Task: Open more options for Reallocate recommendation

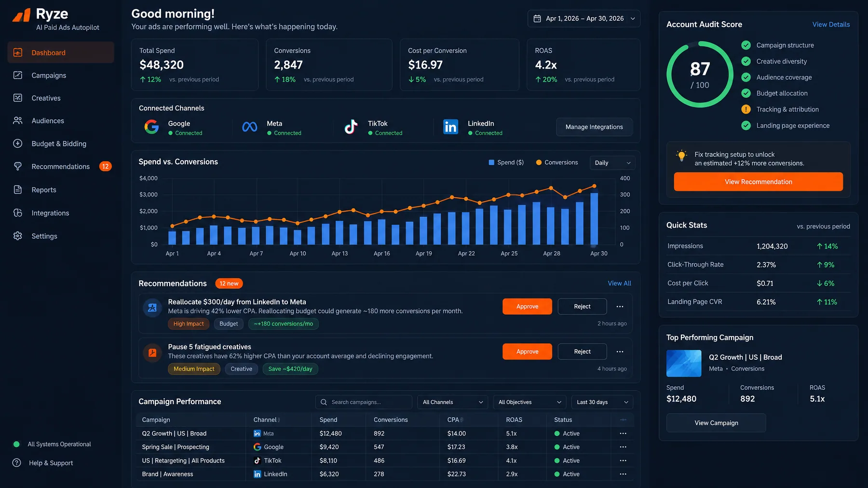Action: [x=620, y=307]
